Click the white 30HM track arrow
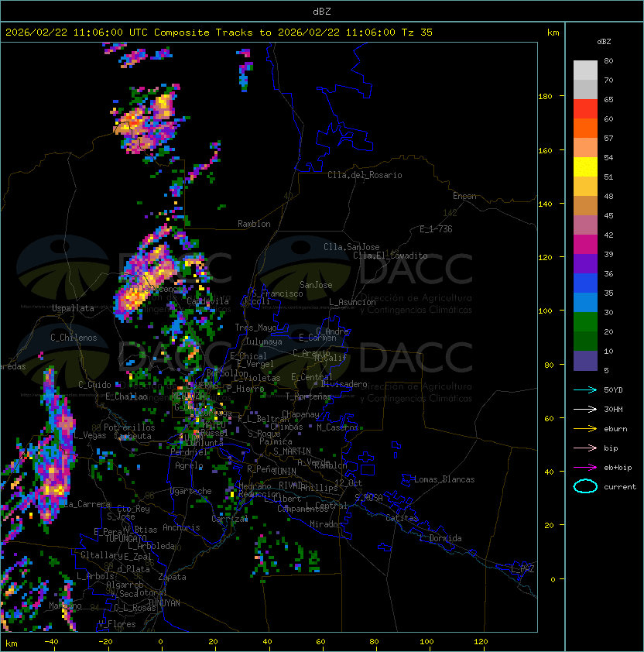Screen dimensions: 644x652 click(x=585, y=409)
